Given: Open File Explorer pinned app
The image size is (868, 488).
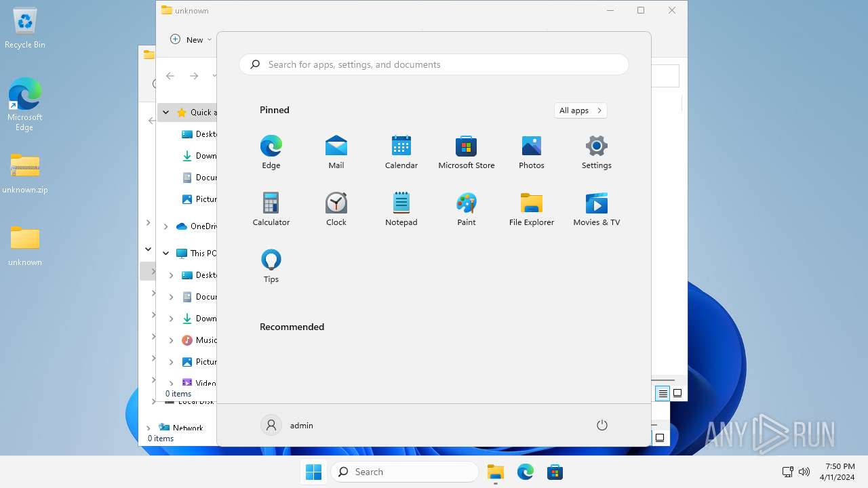Looking at the screenshot, I should tap(531, 209).
